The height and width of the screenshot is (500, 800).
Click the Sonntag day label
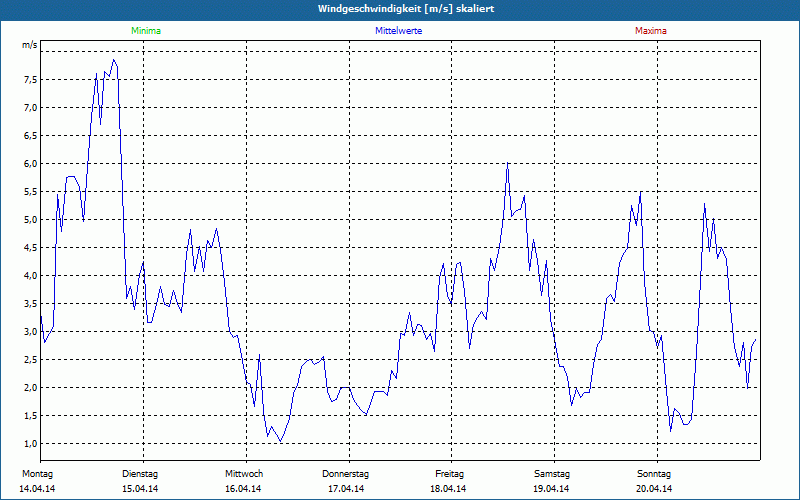[x=654, y=474]
